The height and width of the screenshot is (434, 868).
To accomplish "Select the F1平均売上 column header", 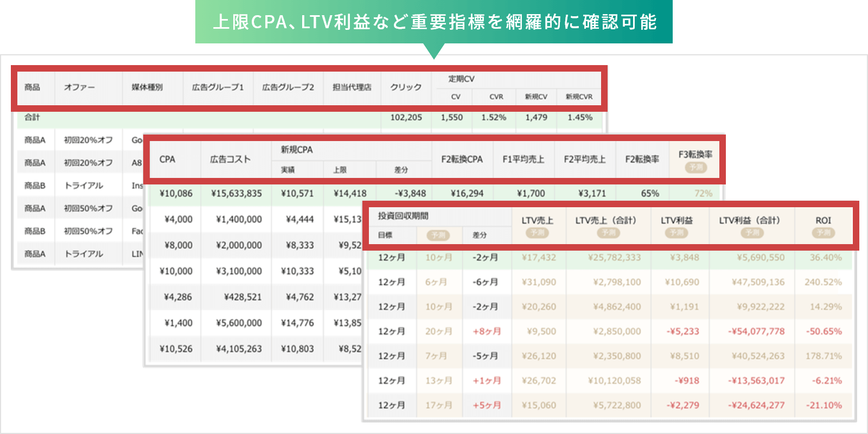I will tap(524, 159).
